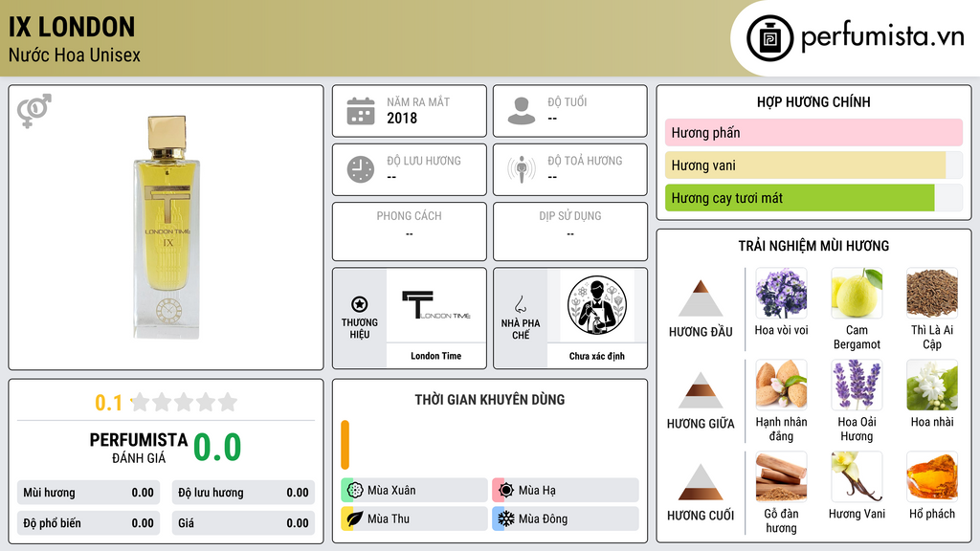Click the Mùa Thu season label

coord(389,518)
